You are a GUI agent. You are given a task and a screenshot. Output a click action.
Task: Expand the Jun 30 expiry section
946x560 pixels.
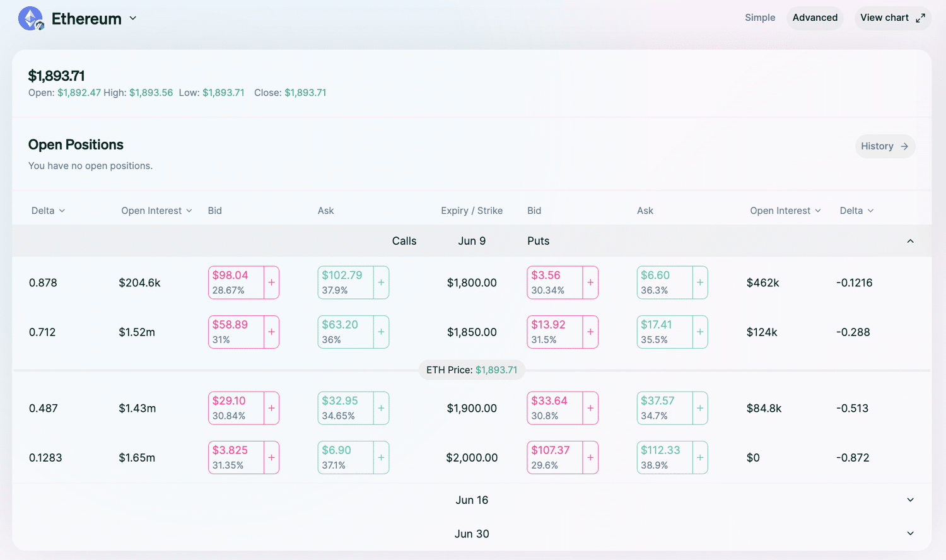(x=910, y=534)
